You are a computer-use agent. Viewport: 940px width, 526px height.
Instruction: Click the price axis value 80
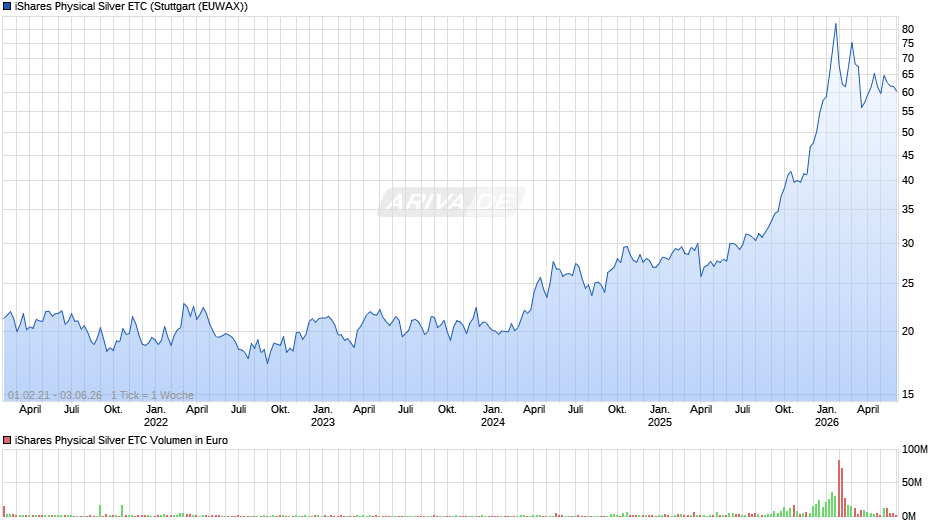(908, 29)
